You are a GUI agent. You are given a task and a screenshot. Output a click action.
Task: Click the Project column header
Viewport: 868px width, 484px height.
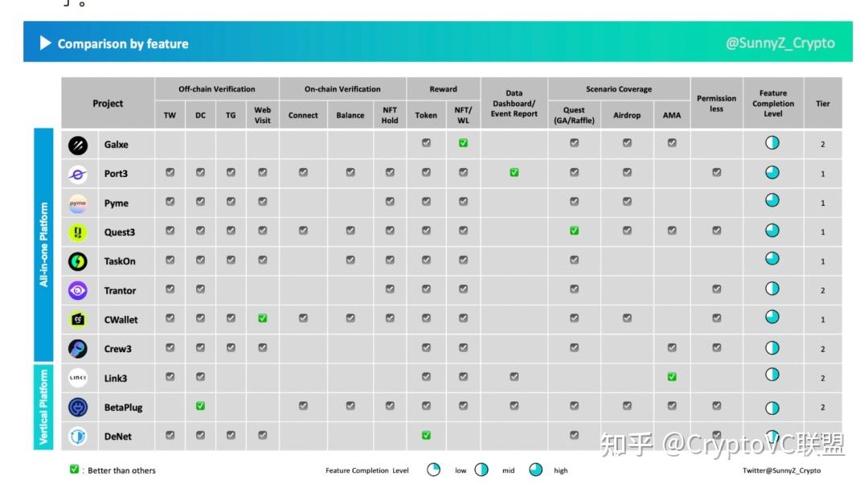click(x=108, y=104)
